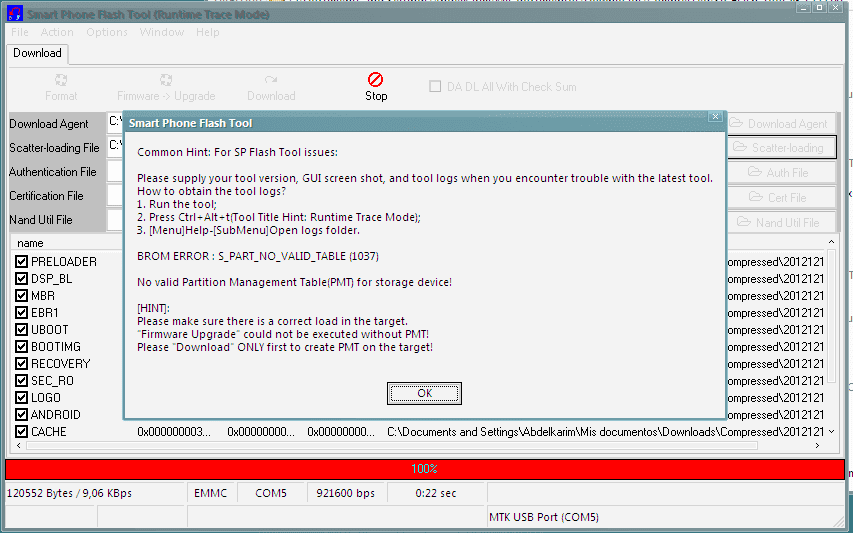Uncheck the ANDROID partition checkbox
This screenshot has height=533, width=853.
[x=21, y=414]
